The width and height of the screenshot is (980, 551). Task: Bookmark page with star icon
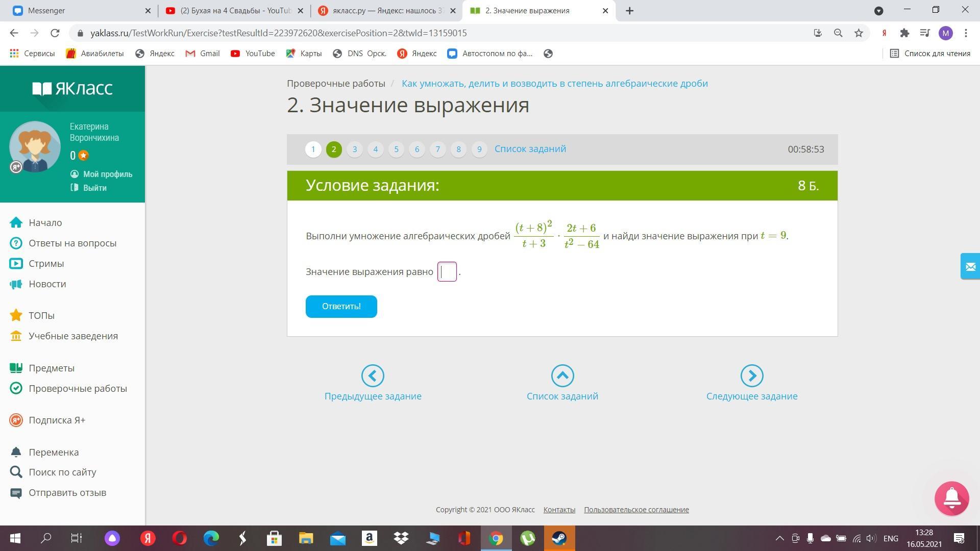pyautogui.click(x=859, y=33)
